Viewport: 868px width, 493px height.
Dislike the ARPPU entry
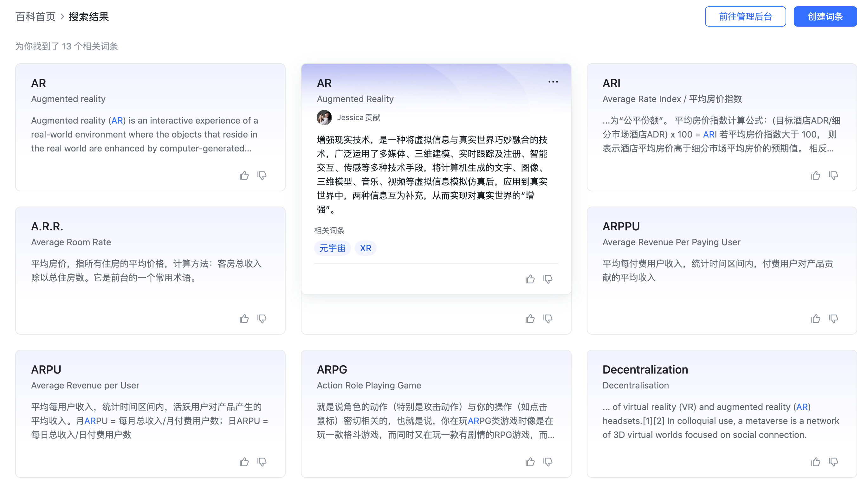(x=833, y=319)
